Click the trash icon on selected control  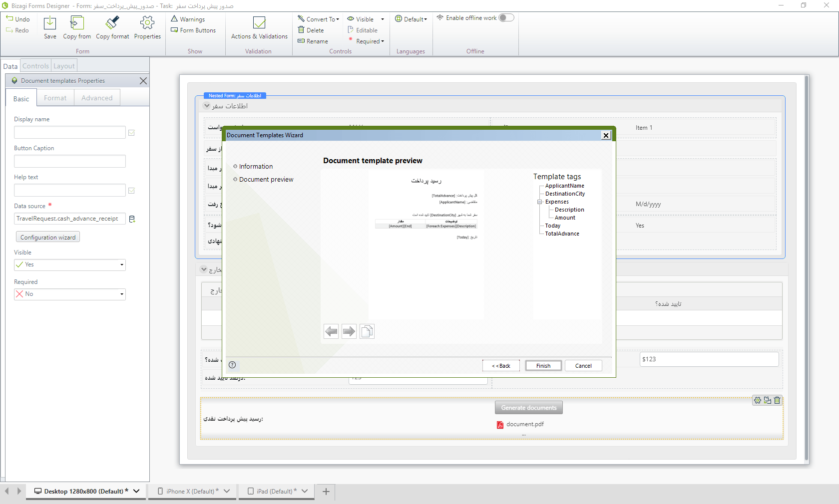(777, 400)
